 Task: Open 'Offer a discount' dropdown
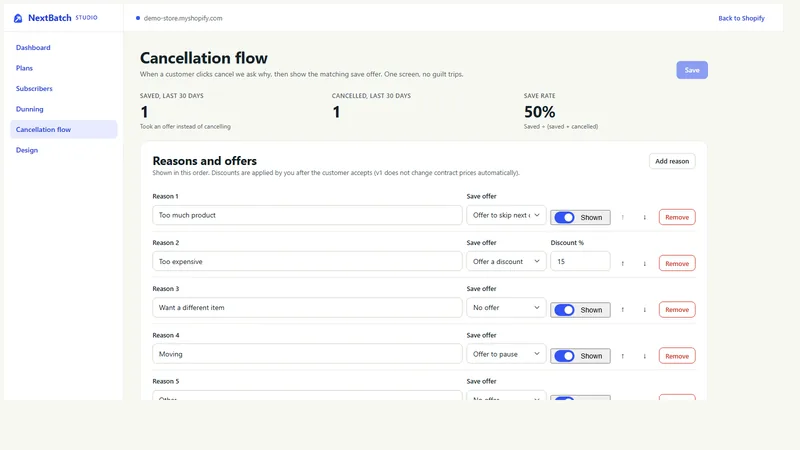506,261
